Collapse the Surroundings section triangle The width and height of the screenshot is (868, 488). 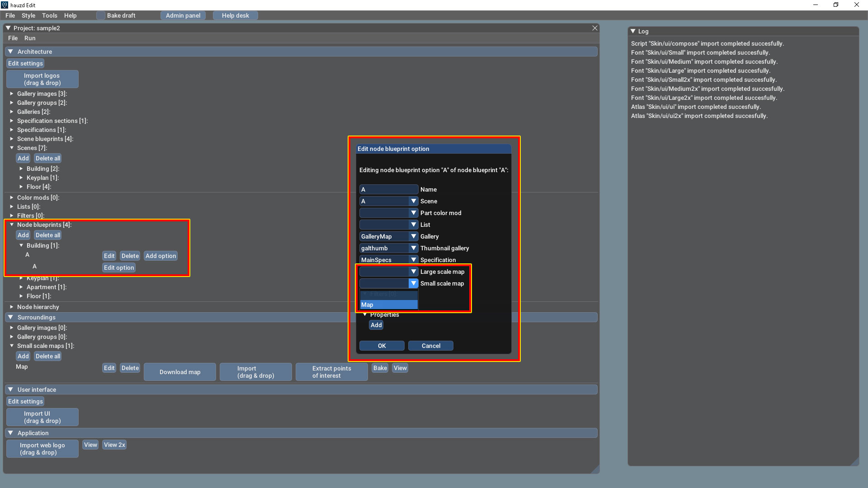pos(10,317)
